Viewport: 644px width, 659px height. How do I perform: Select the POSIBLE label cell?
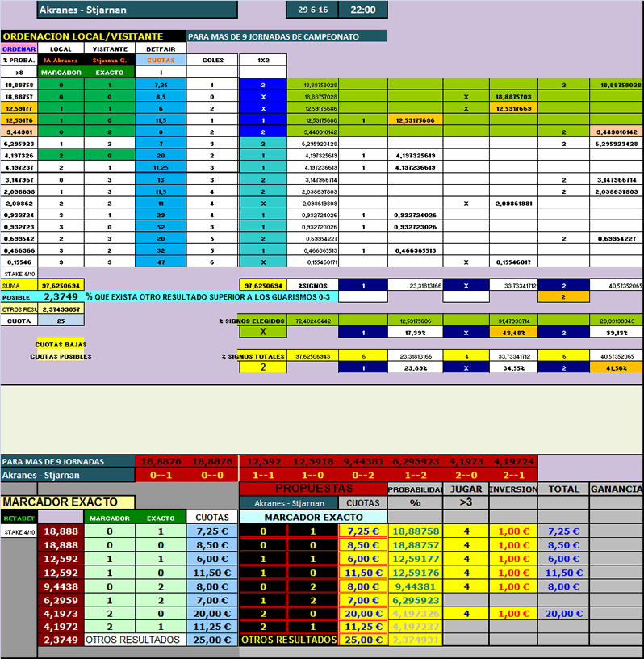pyautogui.click(x=19, y=297)
